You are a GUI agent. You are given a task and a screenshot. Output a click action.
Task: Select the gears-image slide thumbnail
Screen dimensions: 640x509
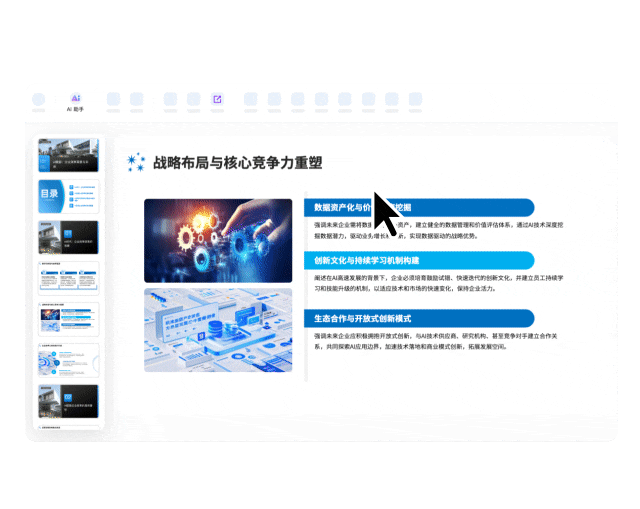[69, 319]
